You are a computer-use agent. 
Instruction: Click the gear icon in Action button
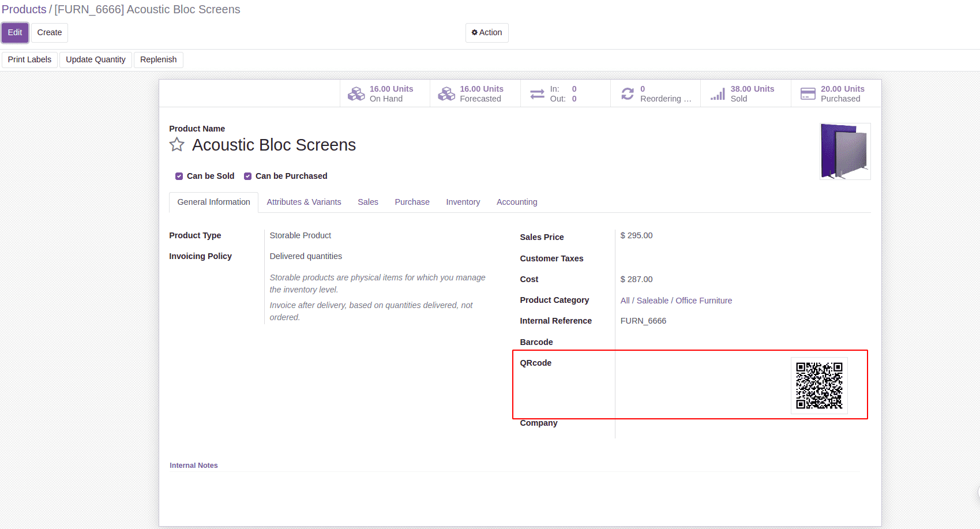475,33
